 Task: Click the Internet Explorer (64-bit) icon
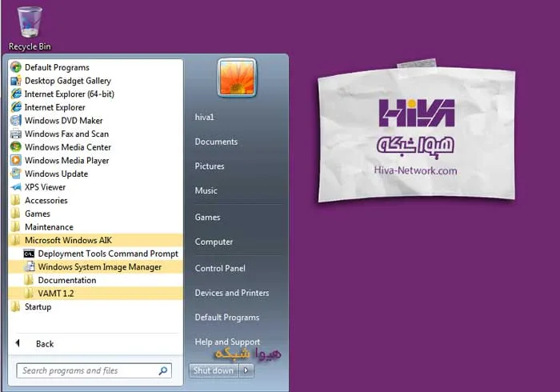click(x=16, y=94)
